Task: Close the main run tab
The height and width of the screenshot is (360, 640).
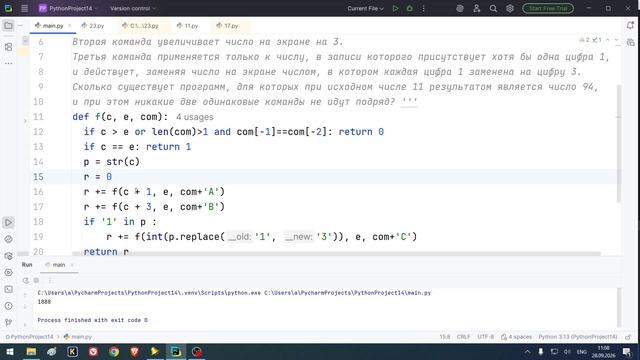Action: point(72,265)
